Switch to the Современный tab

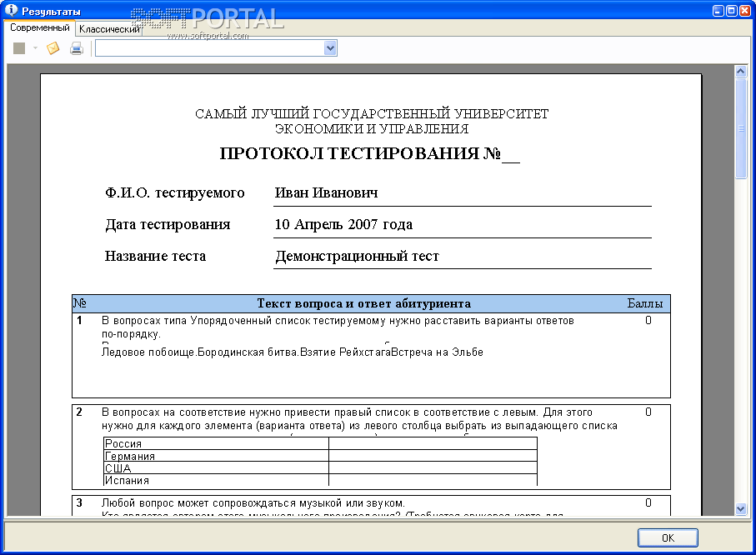coord(39,28)
